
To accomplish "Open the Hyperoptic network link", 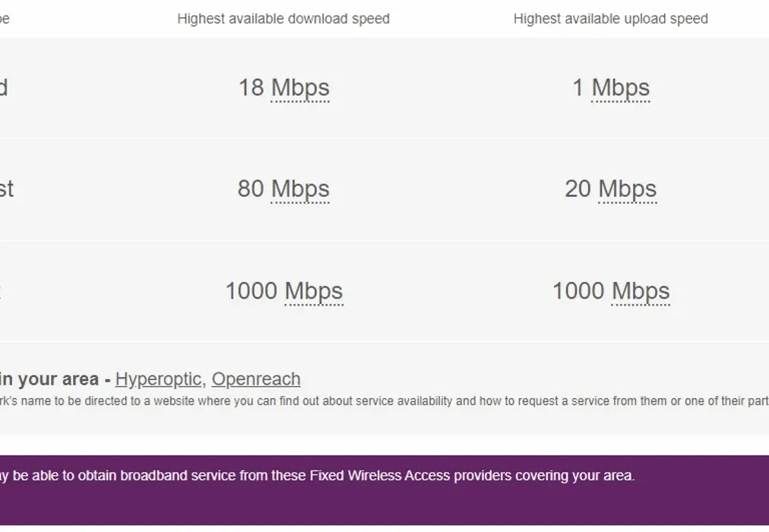I will 158,378.
